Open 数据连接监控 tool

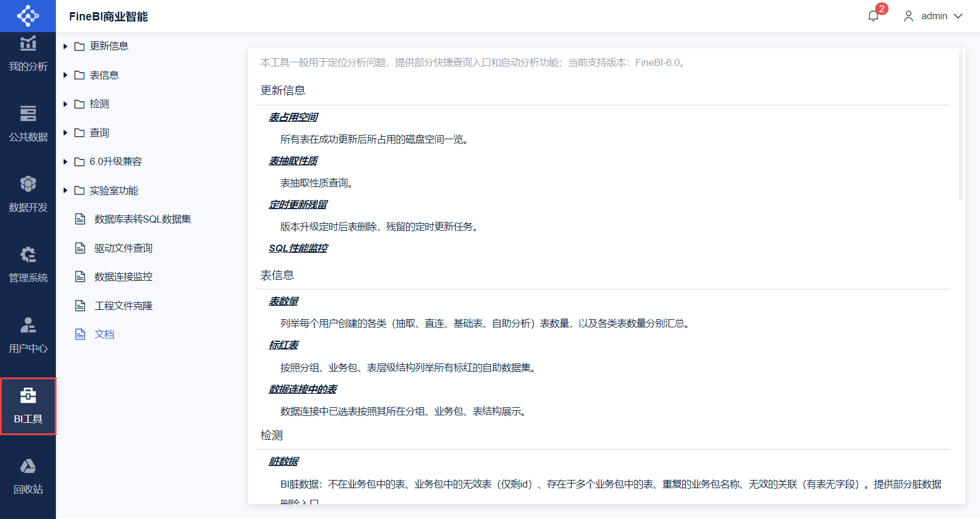[x=124, y=277]
